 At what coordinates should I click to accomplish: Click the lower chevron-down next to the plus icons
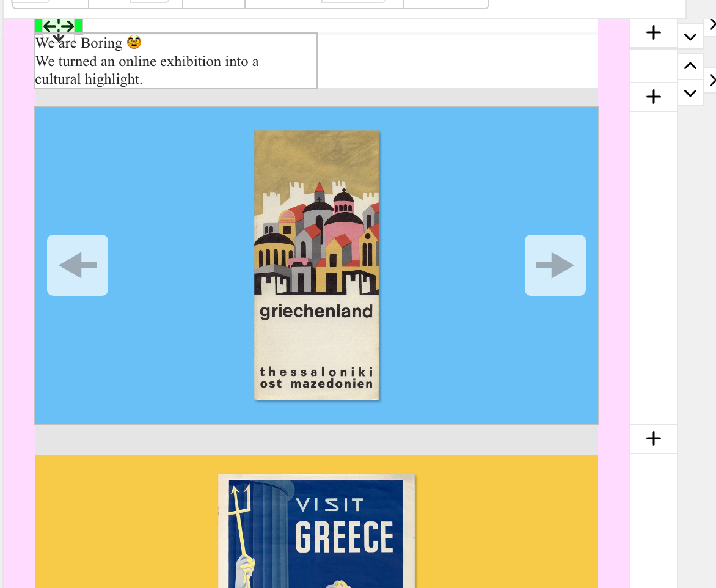pos(690,93)
